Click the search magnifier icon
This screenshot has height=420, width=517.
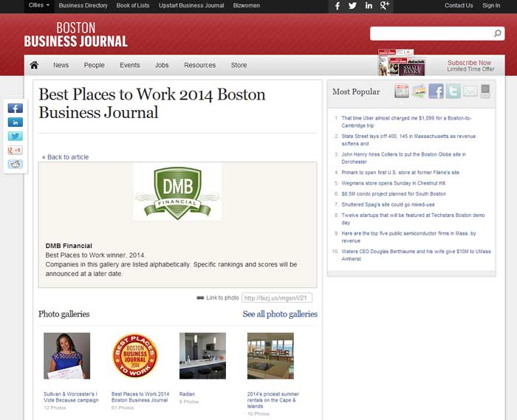point(497,33)
